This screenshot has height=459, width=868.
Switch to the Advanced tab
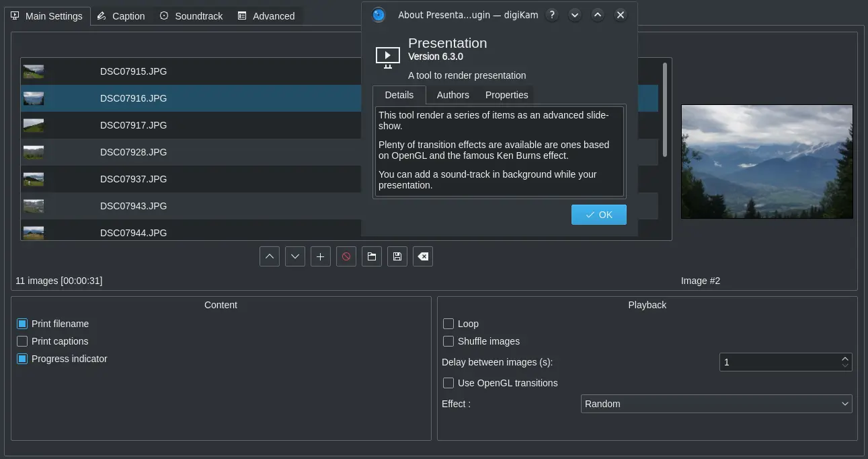[x=266, y=15]
